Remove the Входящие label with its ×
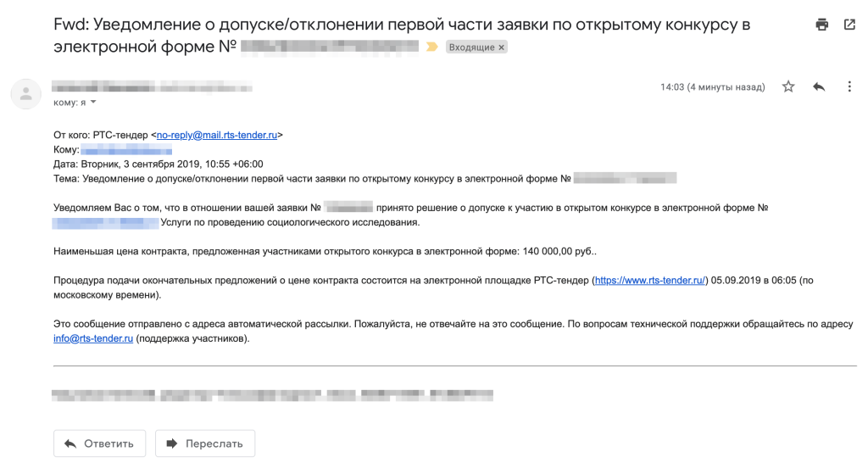The width and height of the screenshot is (868, 474). coord(501,47)
